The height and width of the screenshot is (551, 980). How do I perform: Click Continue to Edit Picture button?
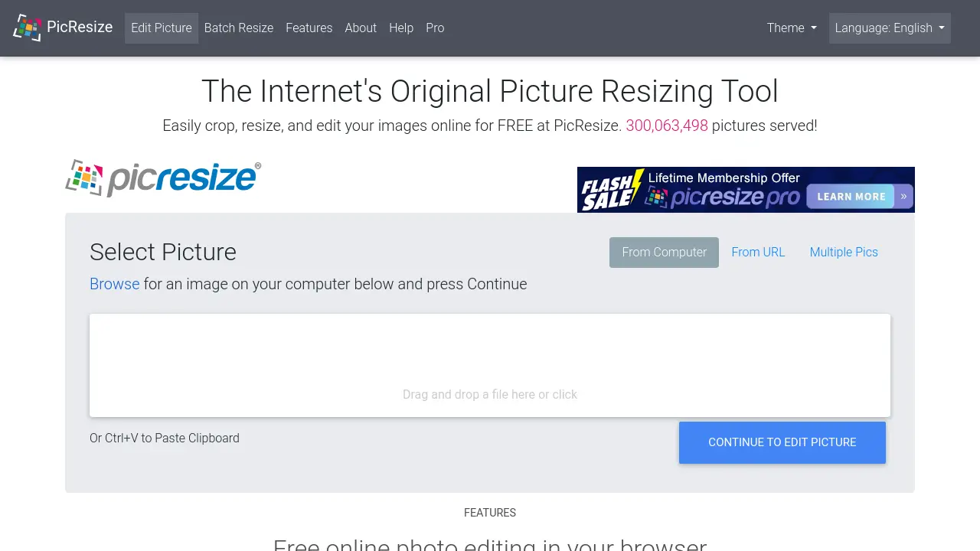point(782,442)
